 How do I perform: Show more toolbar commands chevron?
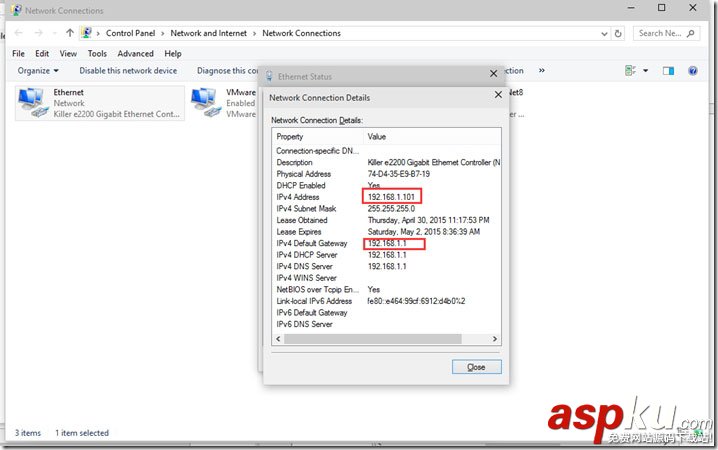[x=542, y=70]
